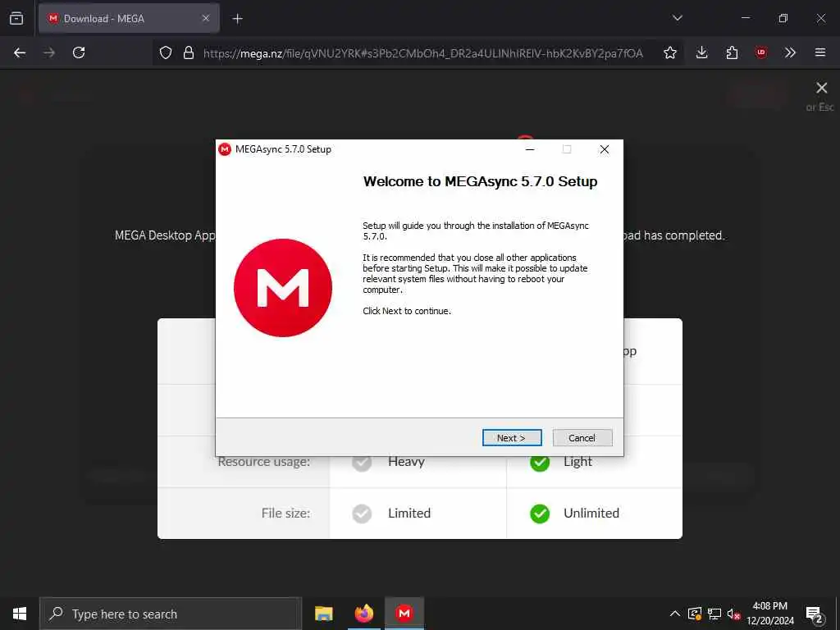The width and height of the screenshot is (840, 630).
Task: Cancel the MEGAsync installation
Action: [x=582, y=438]
